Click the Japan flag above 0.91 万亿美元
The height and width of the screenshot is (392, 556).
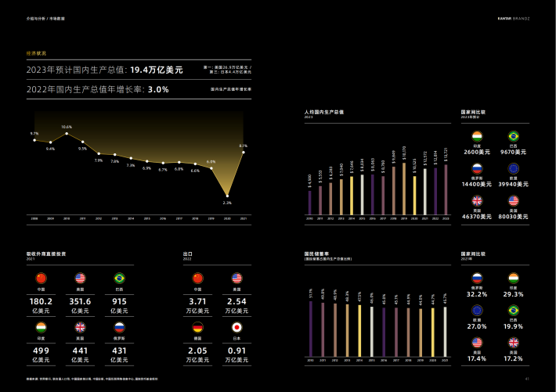tap(236, 327)
